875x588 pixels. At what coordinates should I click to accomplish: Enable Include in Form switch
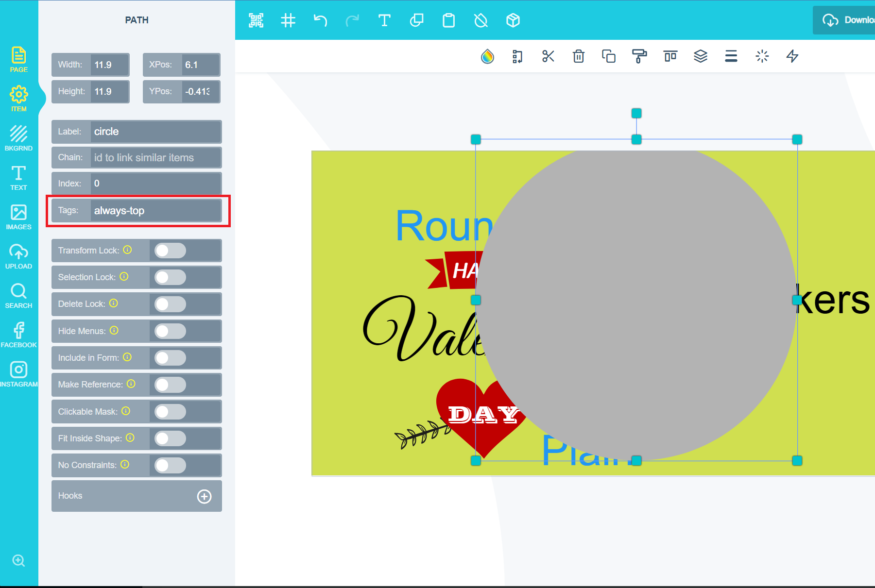pos(170,358)
